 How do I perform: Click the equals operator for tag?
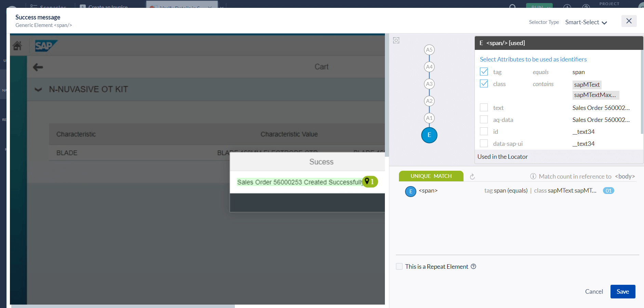540,72
